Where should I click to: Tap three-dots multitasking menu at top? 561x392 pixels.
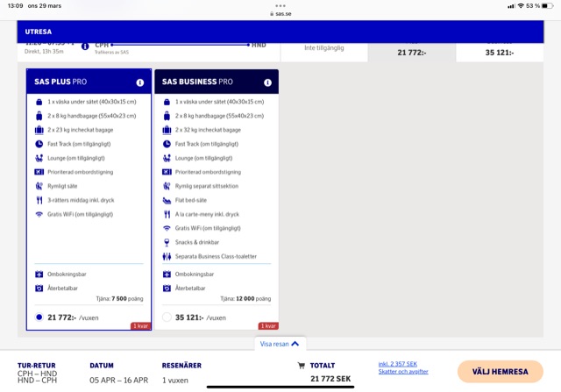[x=280, y=6]
